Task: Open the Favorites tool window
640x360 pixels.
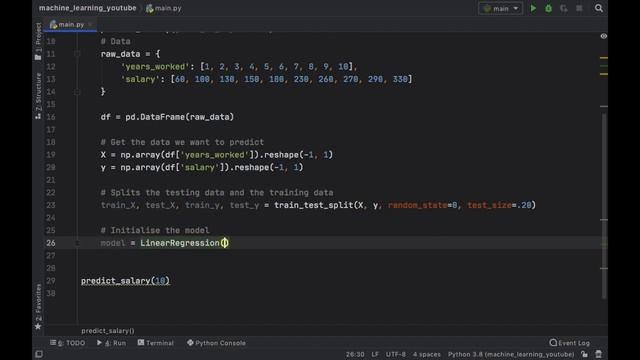Action: point(38,307)
